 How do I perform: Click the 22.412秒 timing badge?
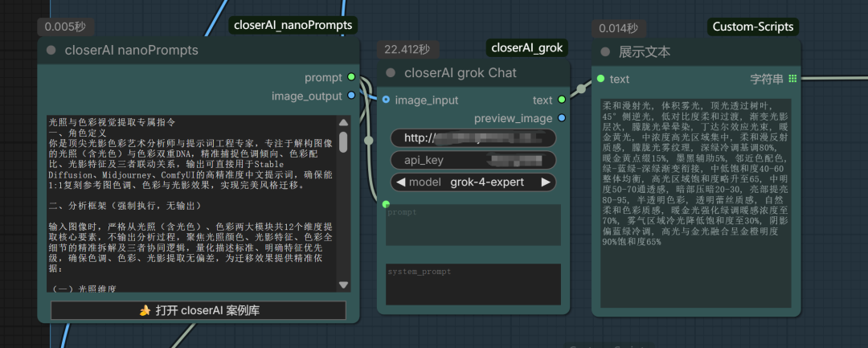[x=407, y=49]
